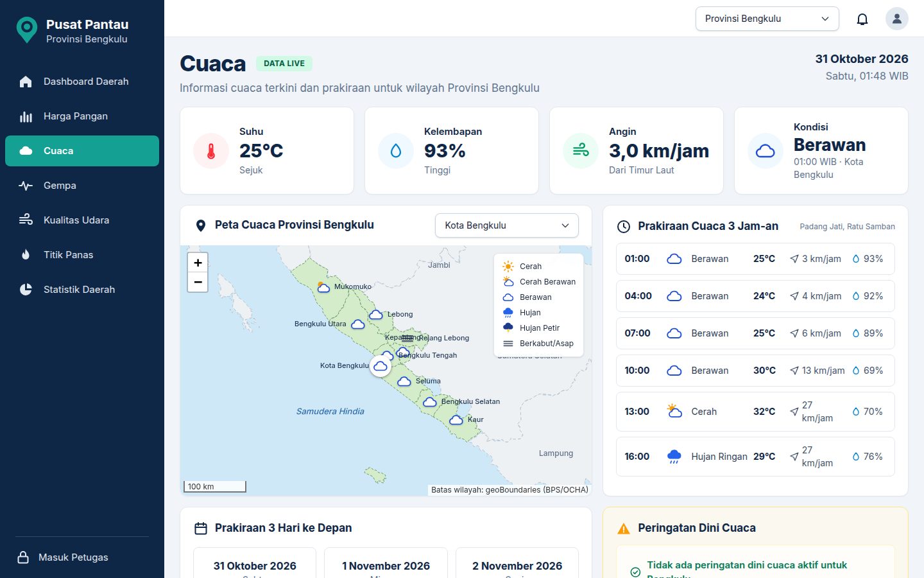Click the Bengkulu Utara cloud marker
This screenshot has width=924, height=578.
coord(358,324)
